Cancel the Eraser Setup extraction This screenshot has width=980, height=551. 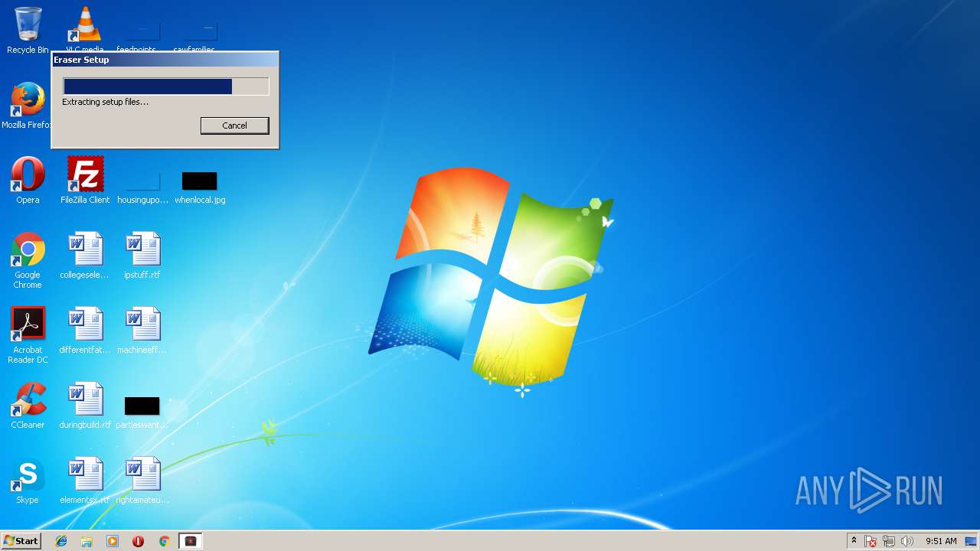point(234,126)
